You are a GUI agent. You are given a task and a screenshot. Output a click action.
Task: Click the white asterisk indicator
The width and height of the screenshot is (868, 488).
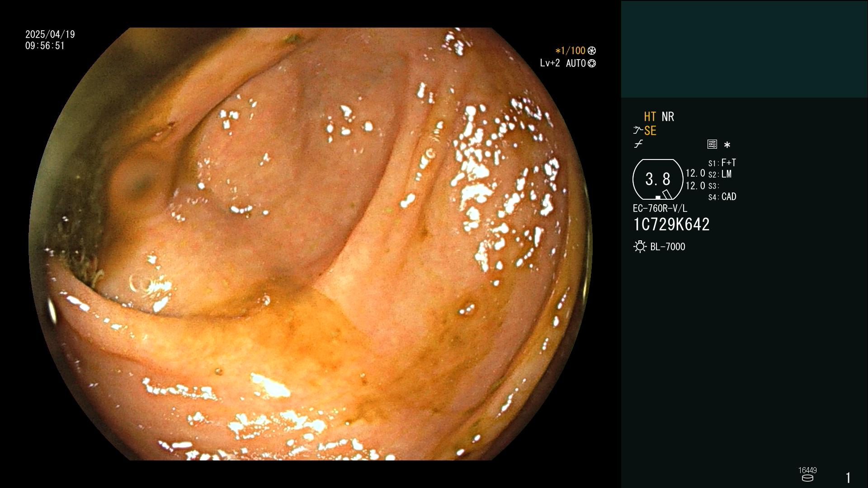(x=727, y=145)
